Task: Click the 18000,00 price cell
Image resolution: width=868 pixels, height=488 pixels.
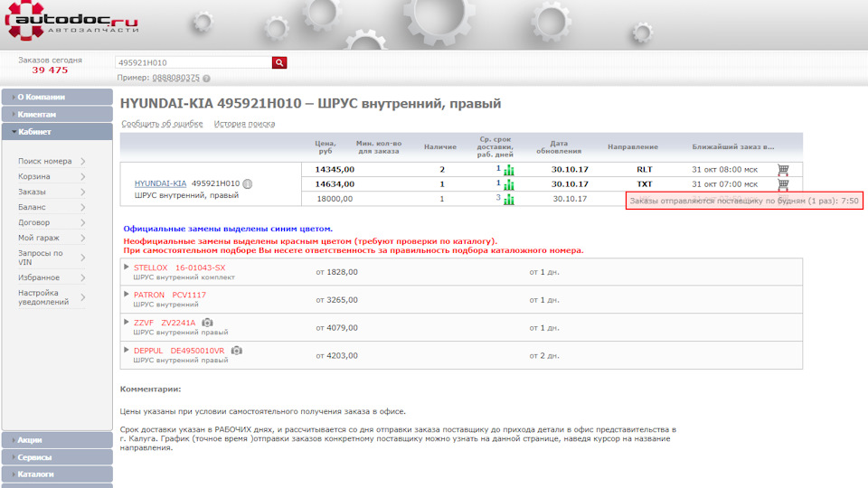Action: click(335, 199)
